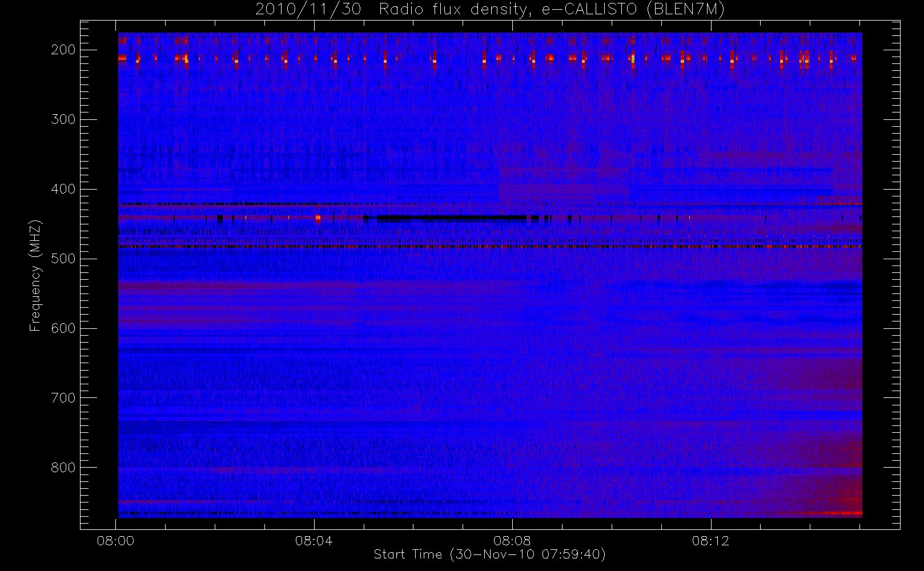Click the 800 frequency tick label
Screen dimensions: 924x571
tap(63, 468)
